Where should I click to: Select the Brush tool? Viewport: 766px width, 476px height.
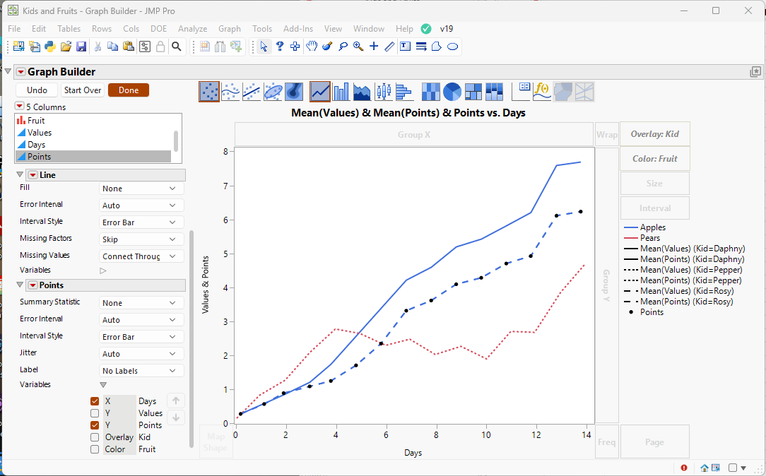(327, 46)
